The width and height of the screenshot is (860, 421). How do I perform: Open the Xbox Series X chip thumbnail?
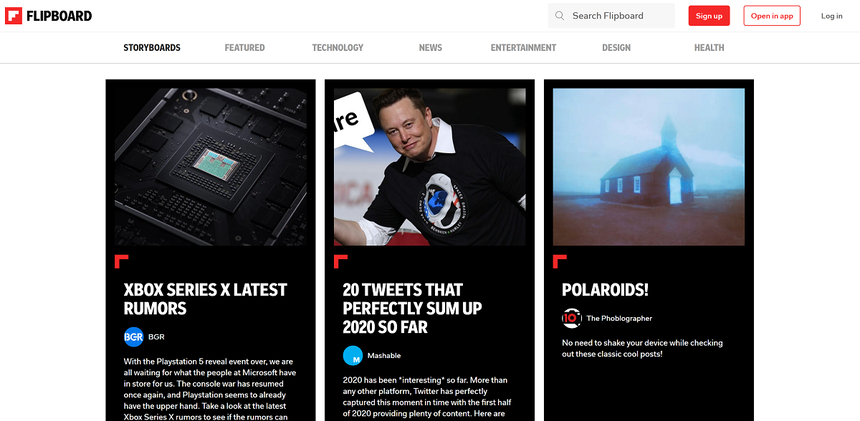pyautogui.click(x=211, y=167)
